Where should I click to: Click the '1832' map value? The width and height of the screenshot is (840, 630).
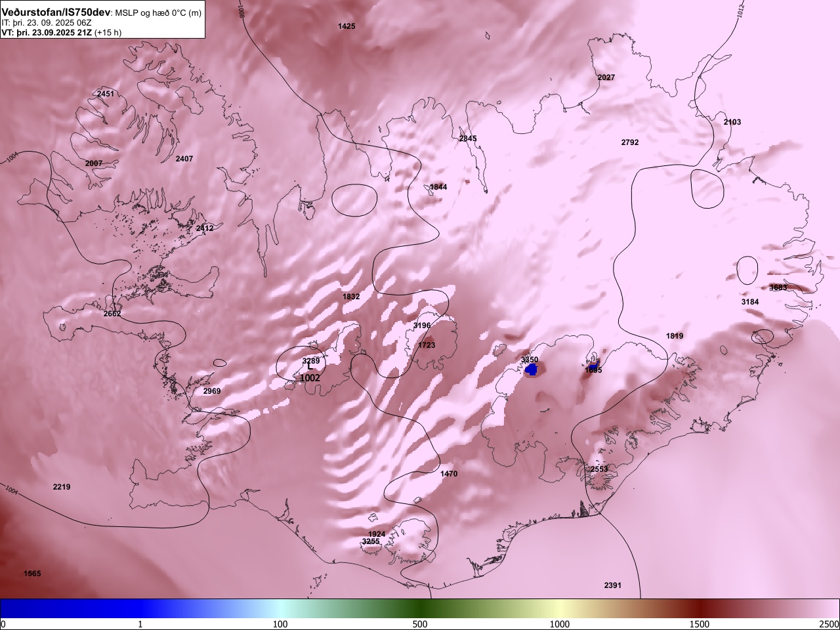(351, 297)
